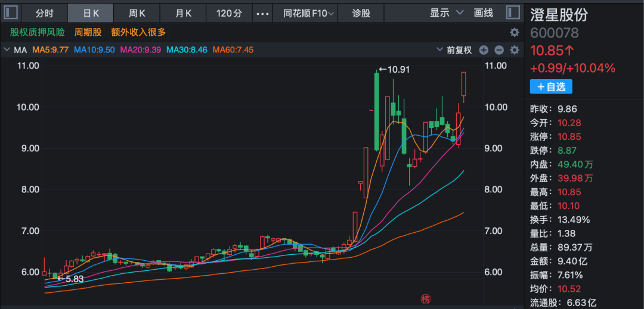Toggle the left sidebar panel icon
644x309 pixels.
[x=11, y=13]
